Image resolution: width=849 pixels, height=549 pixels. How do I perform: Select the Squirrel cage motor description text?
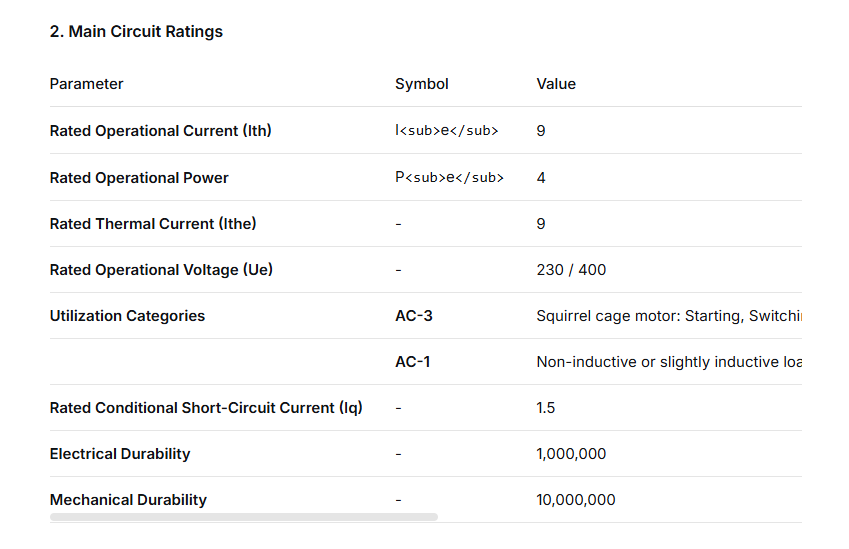coord(668,316)
